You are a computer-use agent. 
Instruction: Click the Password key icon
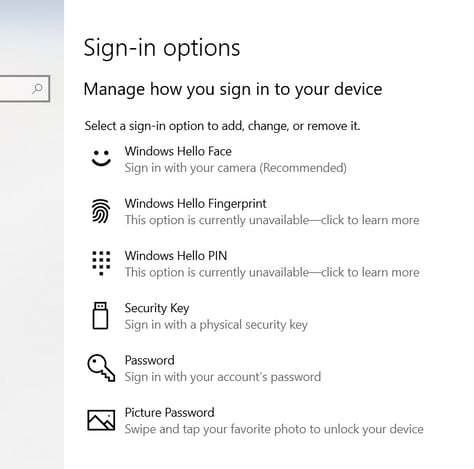[x=101, y=368]
